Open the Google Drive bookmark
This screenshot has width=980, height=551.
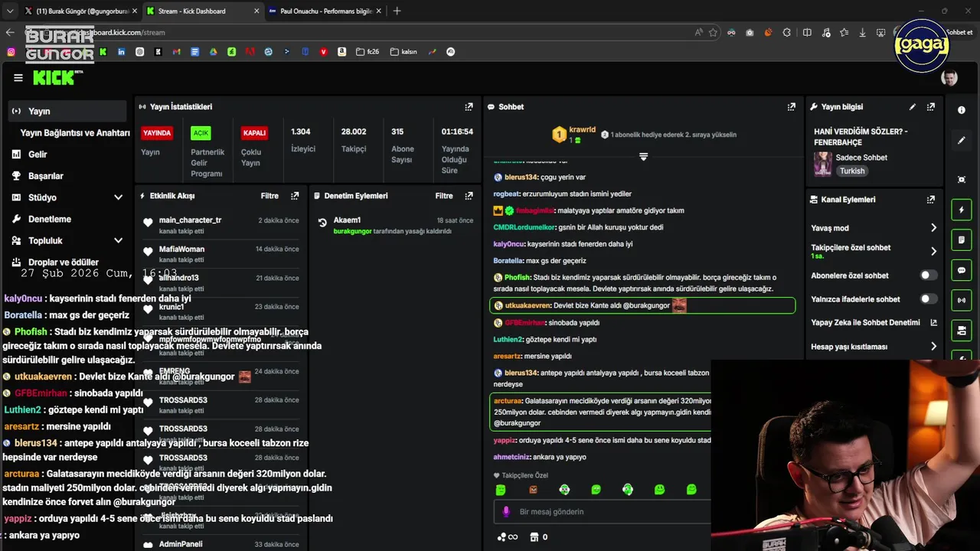point(213,52)
